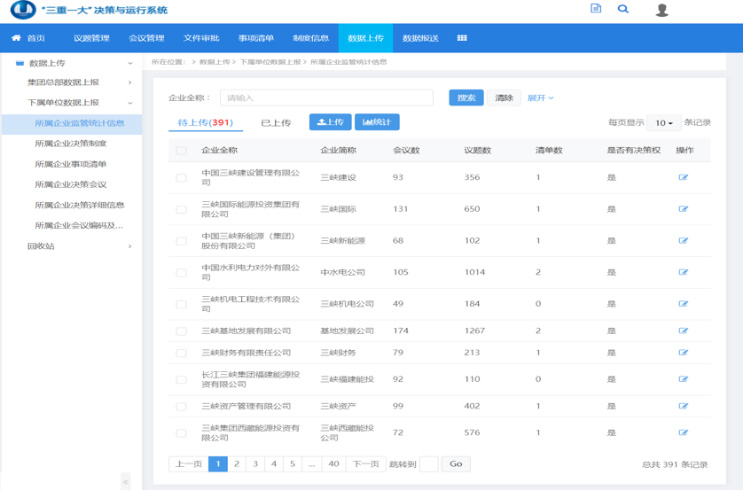Expand the 展开 filter options

pyautogui.click(x=540, y=98)
